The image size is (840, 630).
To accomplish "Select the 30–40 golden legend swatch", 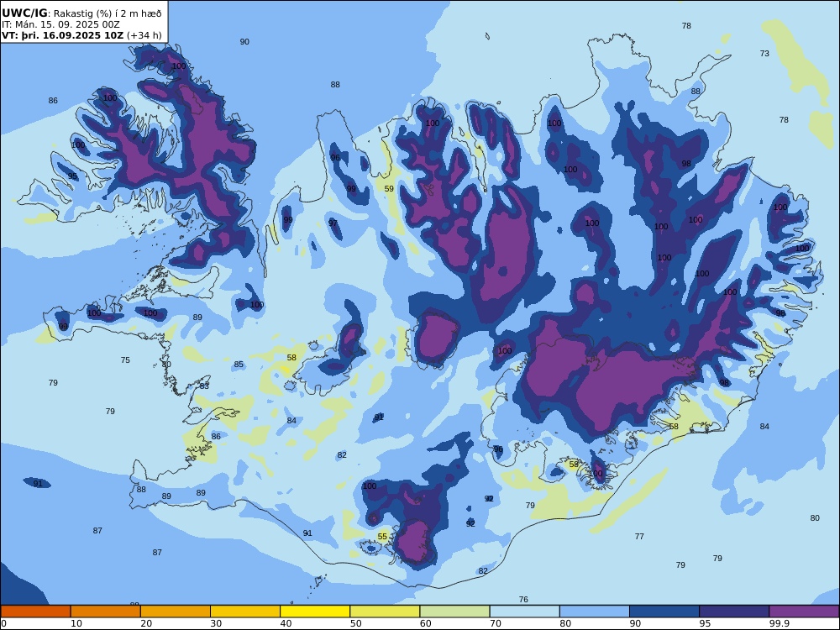I will click(245, 612).
